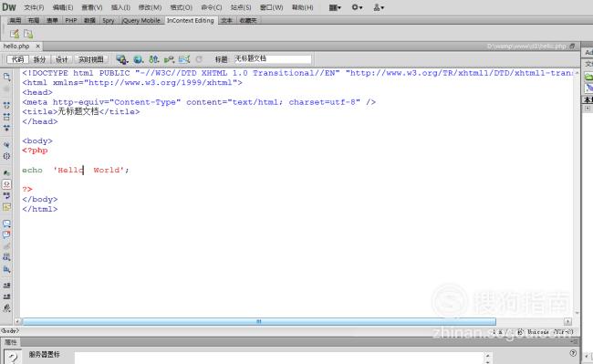Click the Dw application logo

(9, 6)
